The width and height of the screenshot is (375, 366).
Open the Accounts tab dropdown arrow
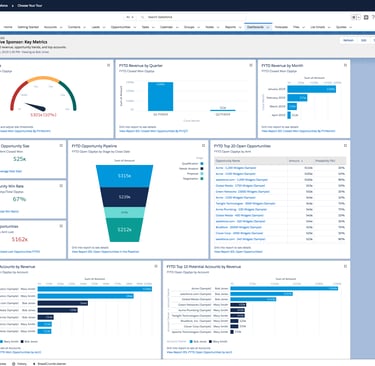point(61,27)
